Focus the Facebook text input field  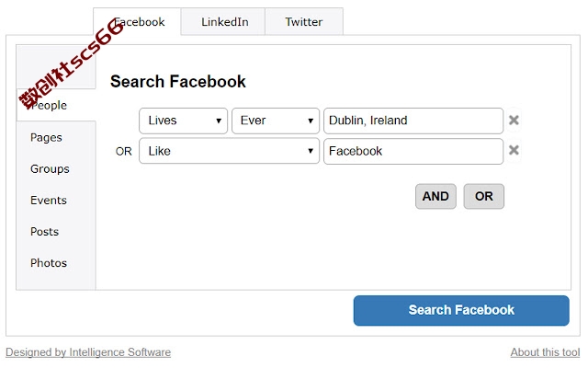click(413, 151)
